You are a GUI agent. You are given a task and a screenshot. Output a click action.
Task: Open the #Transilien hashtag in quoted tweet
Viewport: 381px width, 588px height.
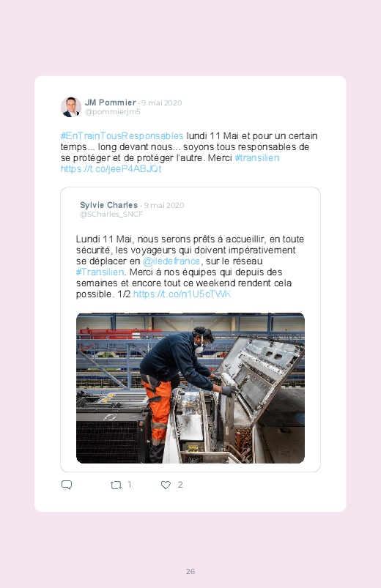[100, 272]
